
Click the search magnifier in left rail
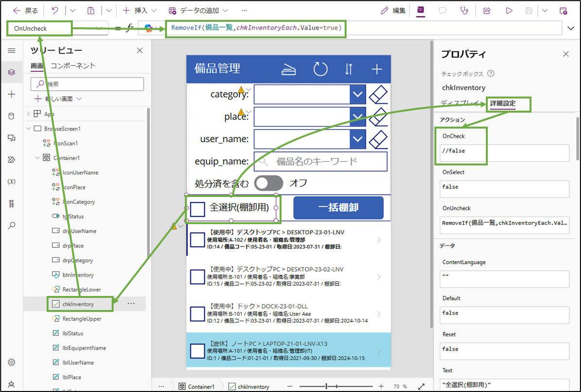coord(12,225)
